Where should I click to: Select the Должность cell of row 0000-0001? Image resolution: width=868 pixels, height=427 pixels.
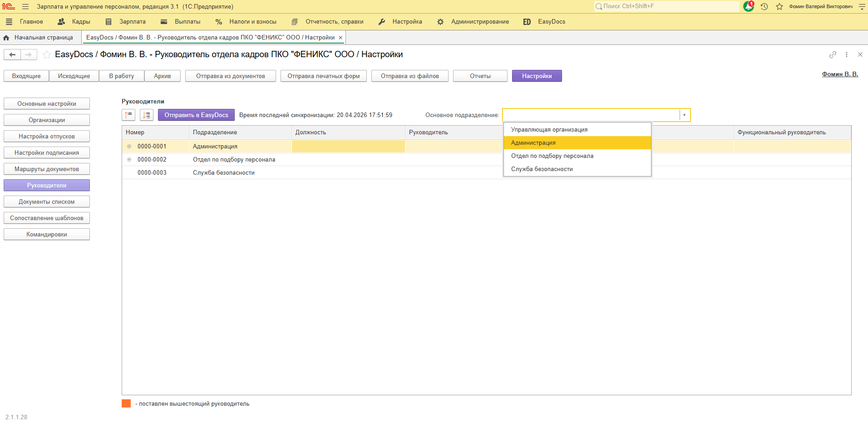coord(348,147)
